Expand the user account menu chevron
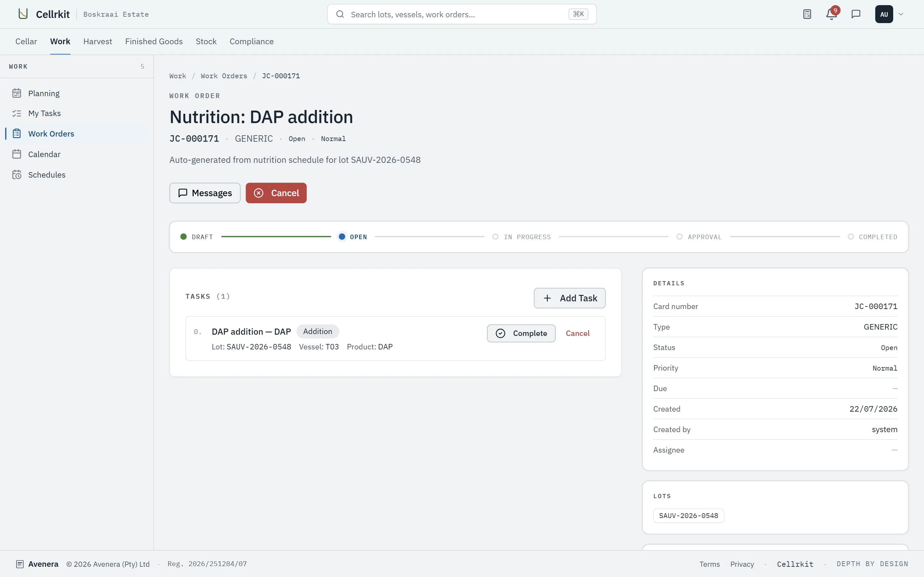The width and height of the screenshot is (924, 577). point(901,14)
